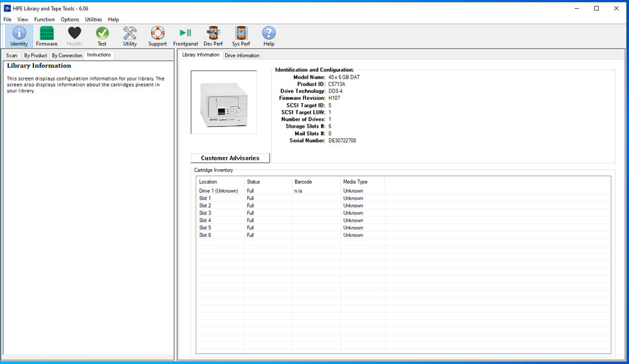Select the Slot 1 inventory row
Screen dimensions: 629x364
pyautogui.click(x=403, y=198)
